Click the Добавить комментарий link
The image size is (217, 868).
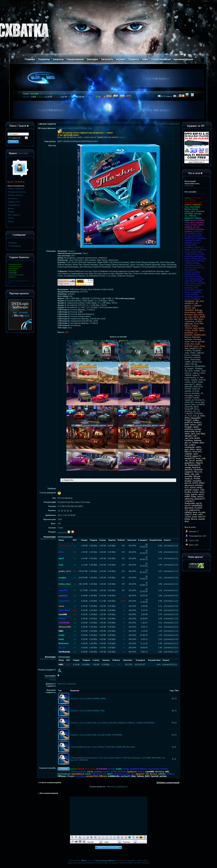(x=168, y=782)
